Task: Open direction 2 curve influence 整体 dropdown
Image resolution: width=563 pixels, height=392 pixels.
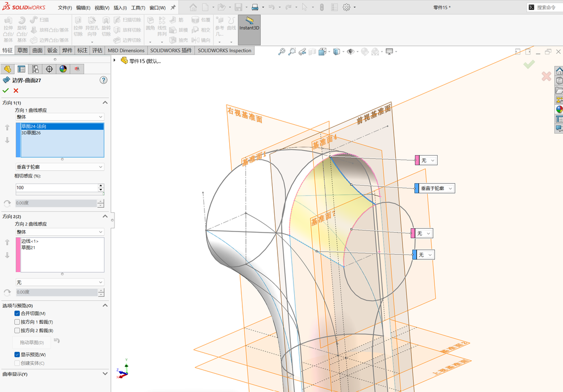Action: (x=60, y=232)
